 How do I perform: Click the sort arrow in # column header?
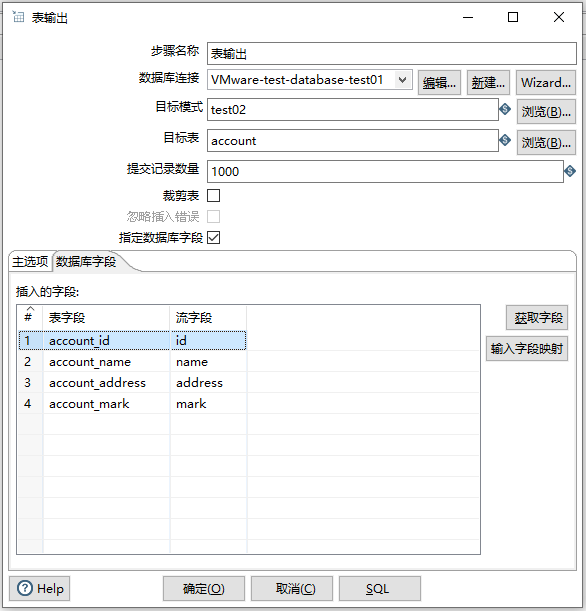click(x=30, y=308)
